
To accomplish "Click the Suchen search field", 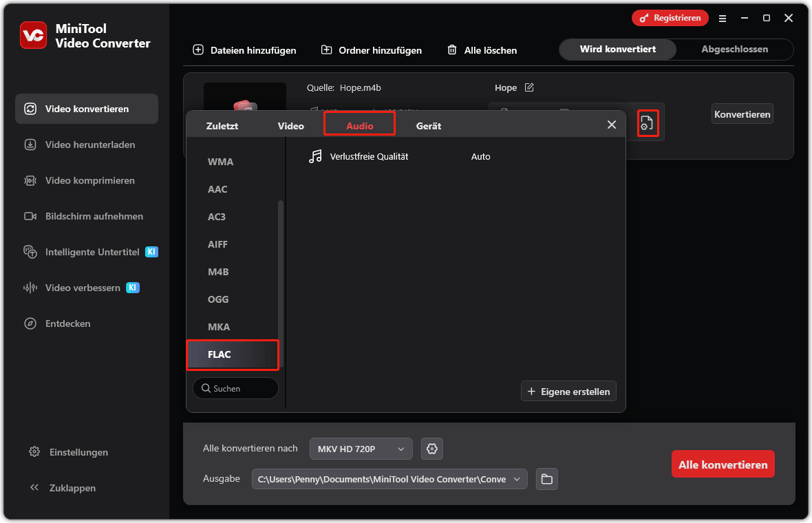I will (x=235, y=388).
